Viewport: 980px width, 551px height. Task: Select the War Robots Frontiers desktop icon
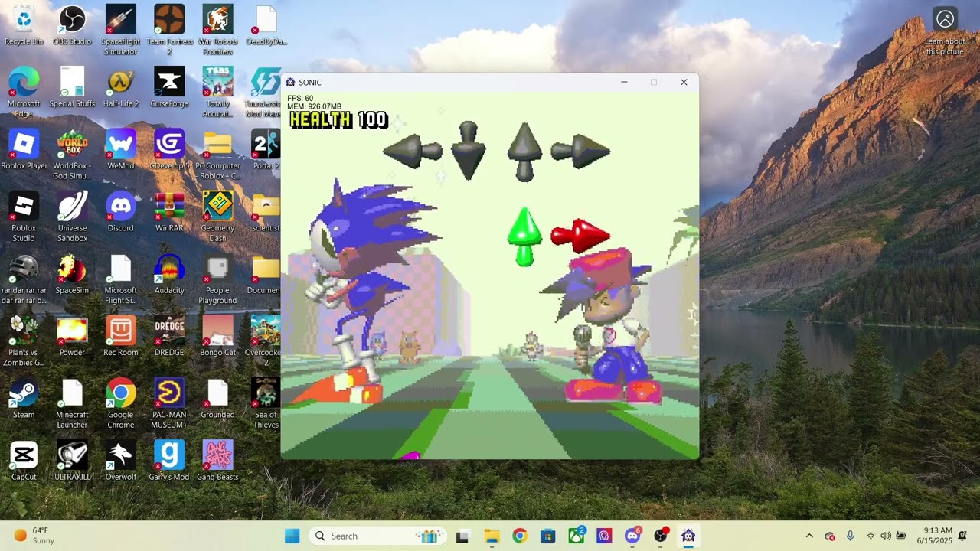tap(217, 29)
